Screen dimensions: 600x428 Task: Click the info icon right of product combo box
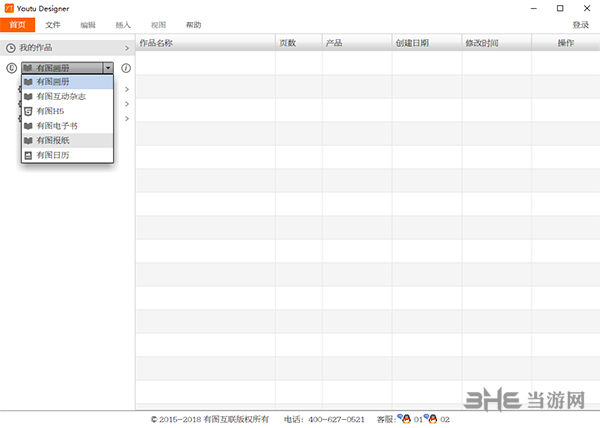126,68
